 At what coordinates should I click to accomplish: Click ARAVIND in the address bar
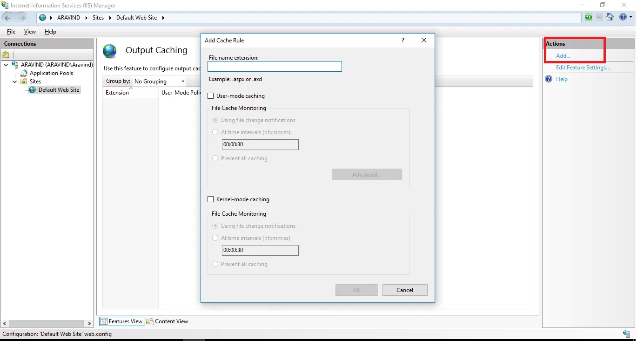point(69,18)
